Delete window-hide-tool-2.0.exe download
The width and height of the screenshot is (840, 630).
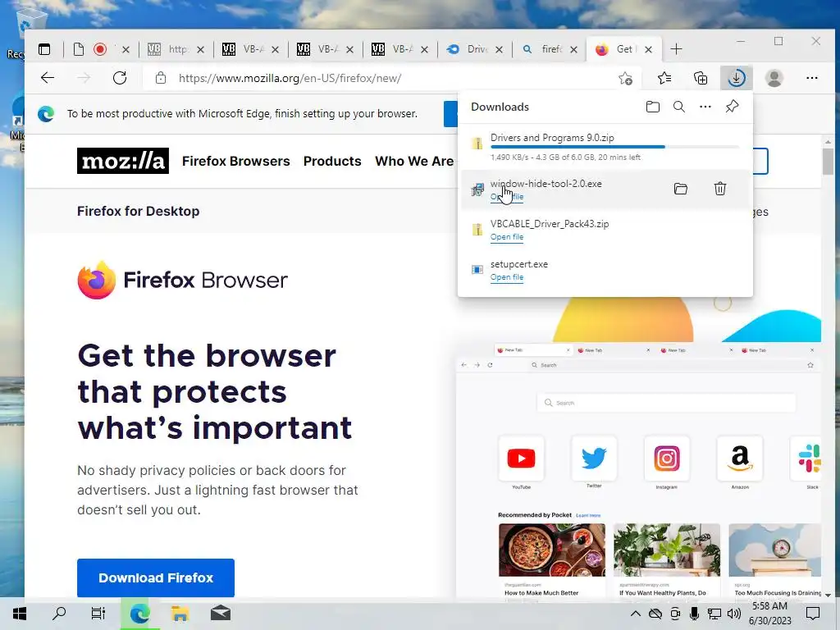pos(720,189)
